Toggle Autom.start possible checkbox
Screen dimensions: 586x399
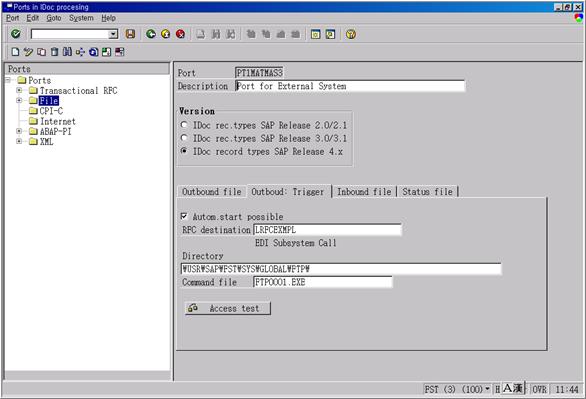click(184, 216)
